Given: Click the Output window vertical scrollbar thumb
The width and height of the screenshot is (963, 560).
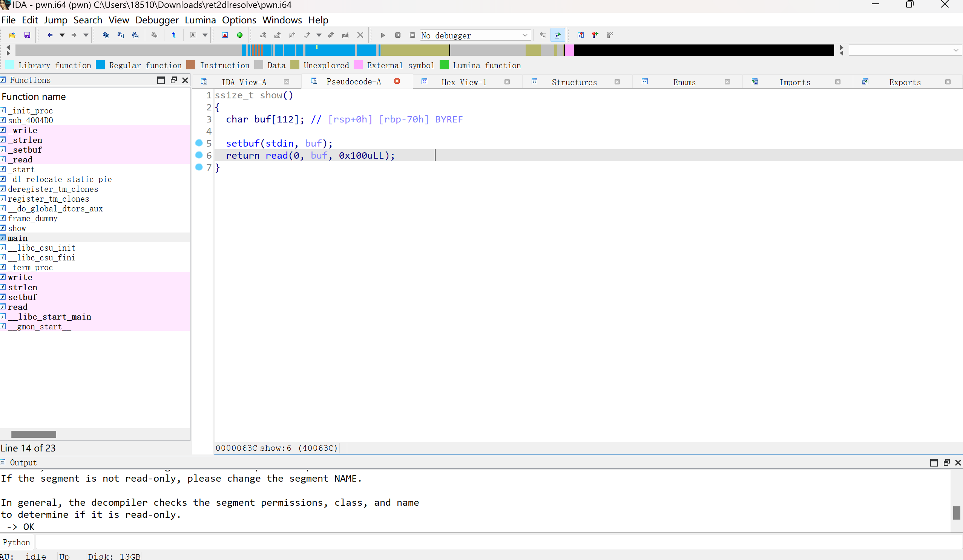Looking at the screenshot, I should pyautogui.click(x=957, y=512).
